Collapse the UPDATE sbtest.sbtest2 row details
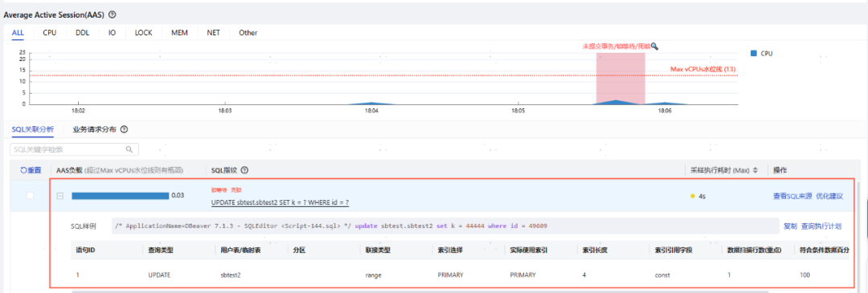Image resolution: width=868 pixels, height=293 pixels. tap(59, 196)
